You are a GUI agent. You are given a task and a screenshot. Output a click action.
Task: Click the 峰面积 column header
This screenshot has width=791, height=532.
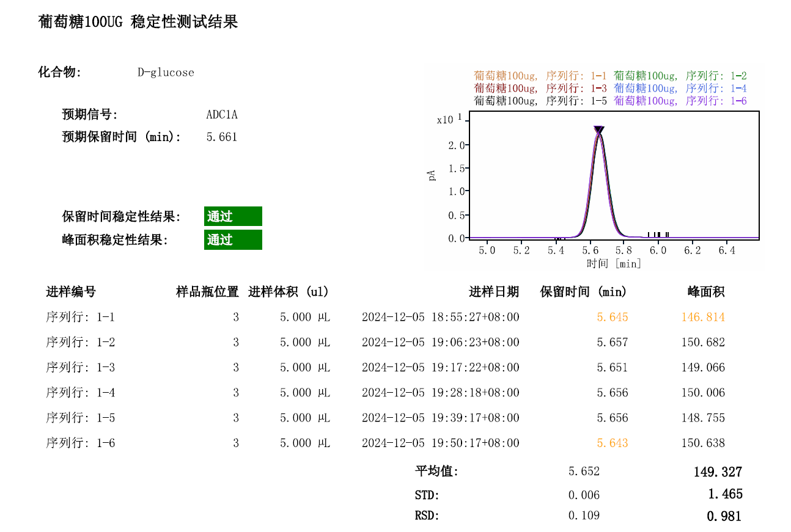pyautogui.click(x=706, y=292)
